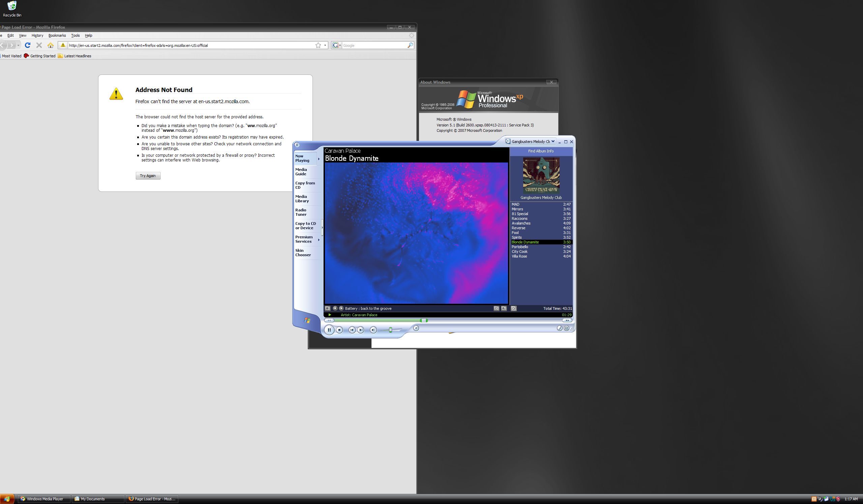The width and height of the screenshot is (863, 504).
Task: Click the search magnifier icon
Action: click(x=410, y=45)
